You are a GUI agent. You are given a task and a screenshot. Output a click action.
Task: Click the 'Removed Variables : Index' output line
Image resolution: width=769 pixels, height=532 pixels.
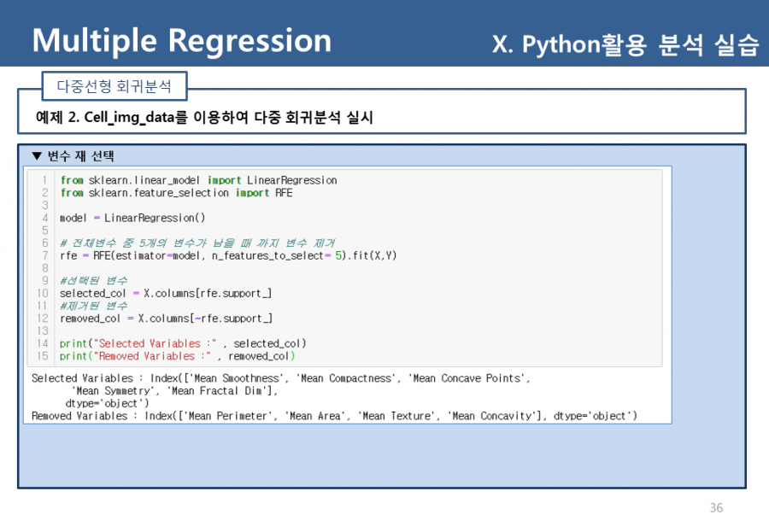(334, 416)
